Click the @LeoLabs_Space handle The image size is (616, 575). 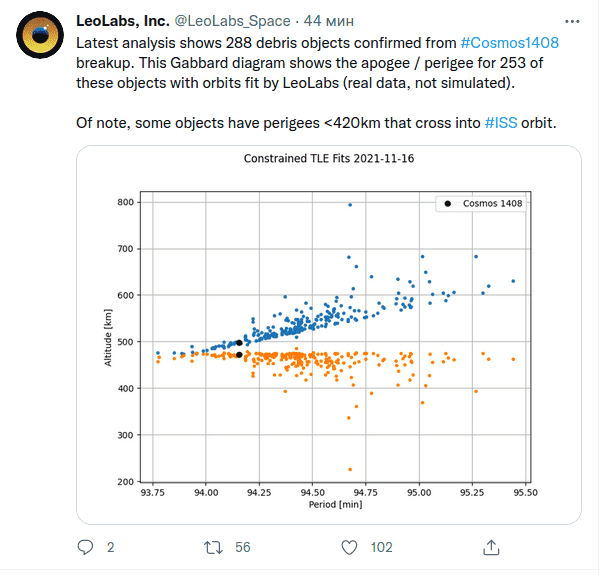click(232, 21)
